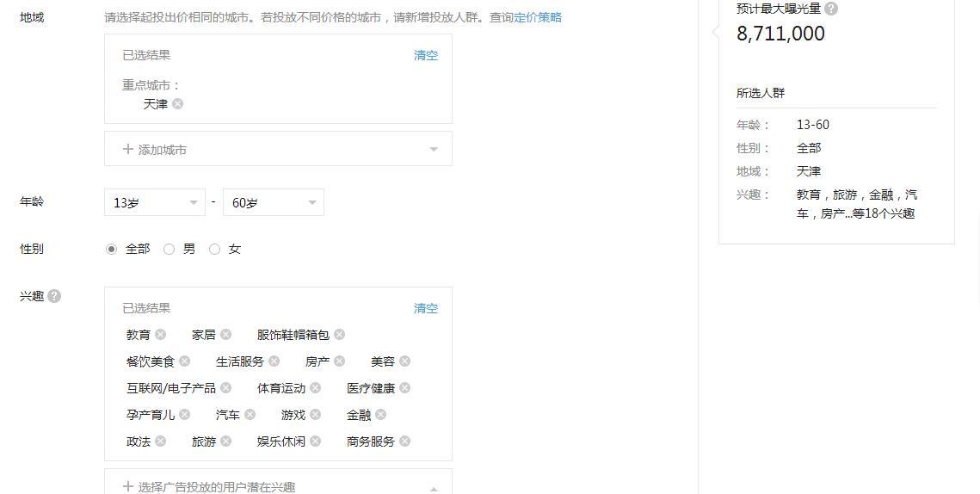Remove the 服饰鞋帽箱包 interest tag
The height and width of the screenshot is (494, 980).
point(339,335)
